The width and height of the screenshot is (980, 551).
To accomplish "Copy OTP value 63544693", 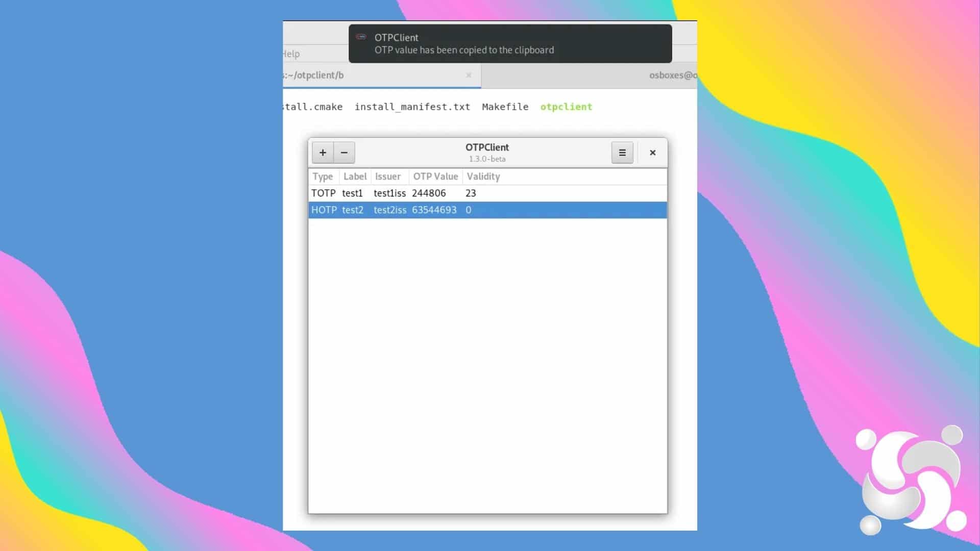I will tap(434, 210).
